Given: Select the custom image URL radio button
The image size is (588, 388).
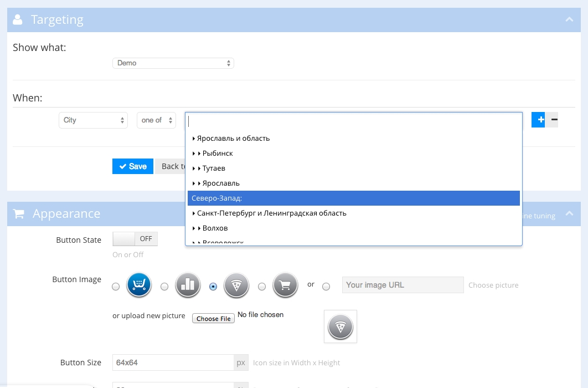Looking at the screenshot, I should [326, 287].
